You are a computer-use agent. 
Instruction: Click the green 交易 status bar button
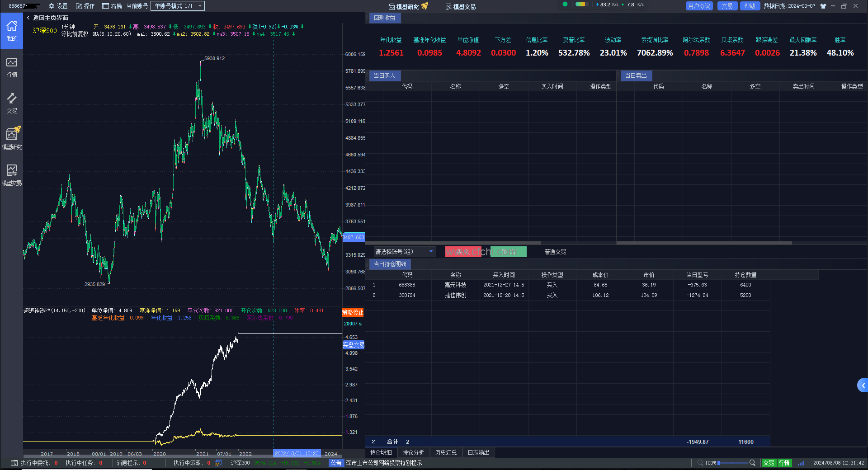coord(769,463)
